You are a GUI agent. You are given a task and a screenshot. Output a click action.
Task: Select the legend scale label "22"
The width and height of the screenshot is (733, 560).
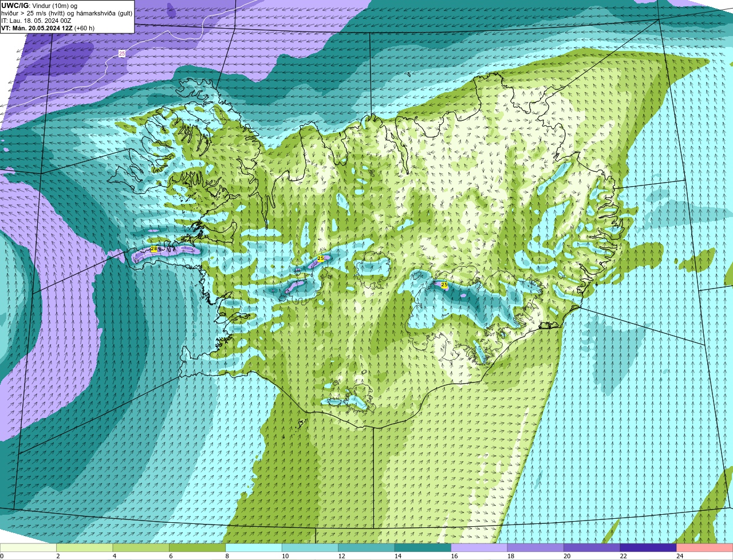[624, 556]
